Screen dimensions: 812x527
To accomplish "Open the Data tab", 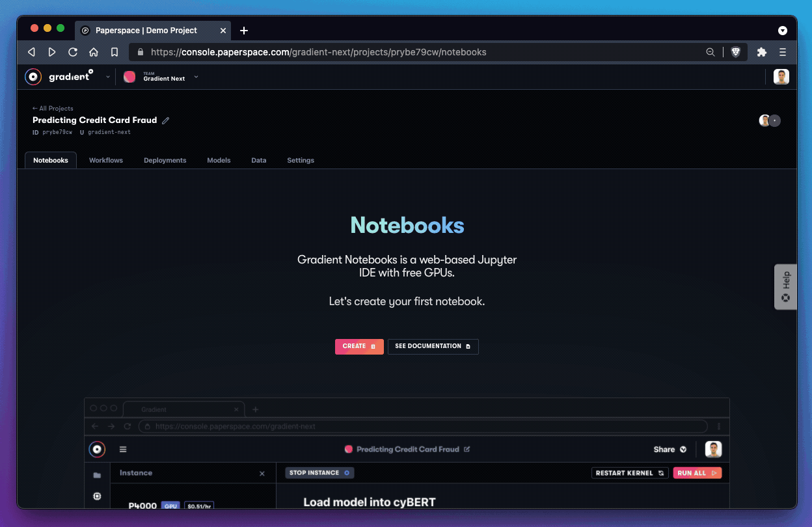I will point(259,160).
